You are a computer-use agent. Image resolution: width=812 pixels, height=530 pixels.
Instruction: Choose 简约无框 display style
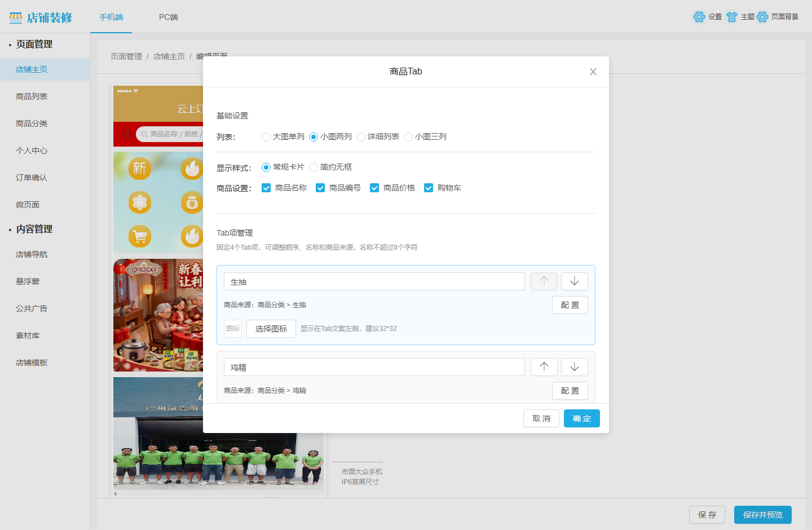[330, 167]
